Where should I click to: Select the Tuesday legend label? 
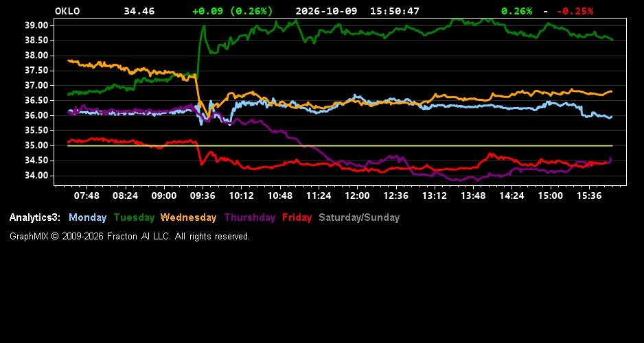coord(134,218)
